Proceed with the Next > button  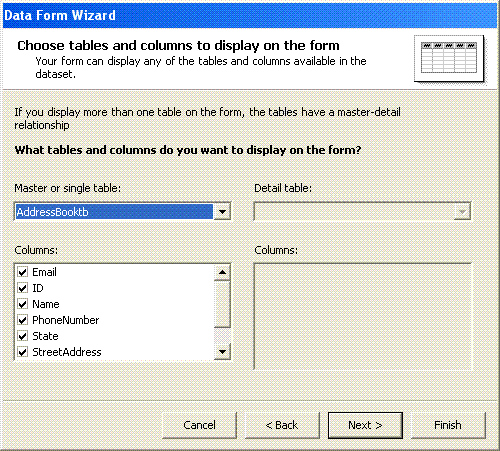pyautogui.click(x=365, y=425)
